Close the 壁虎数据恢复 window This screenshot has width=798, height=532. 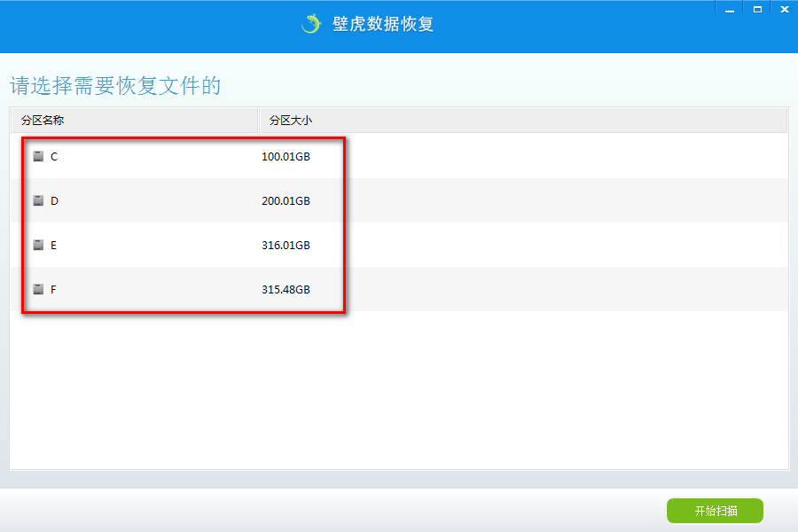click(x=785, y=10)
